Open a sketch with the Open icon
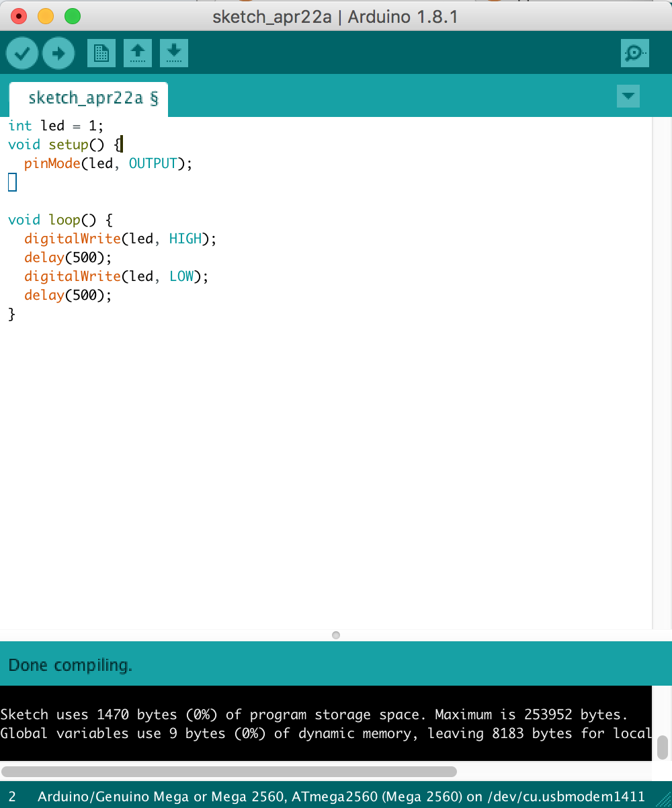Image resolution: width=672 pixels, height=808 pixels. pyautogui.click(x=138, y=54)
